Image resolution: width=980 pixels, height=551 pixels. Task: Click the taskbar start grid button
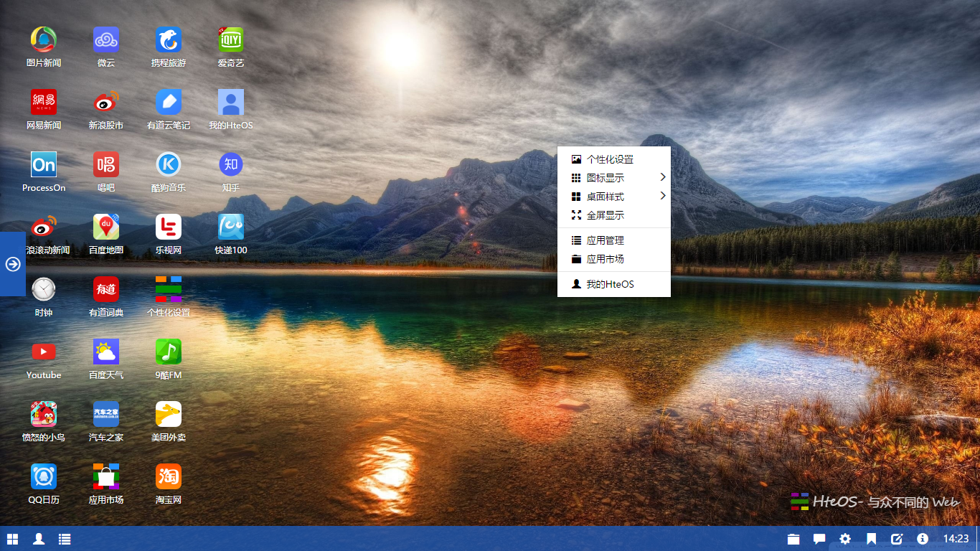[13, 539]
